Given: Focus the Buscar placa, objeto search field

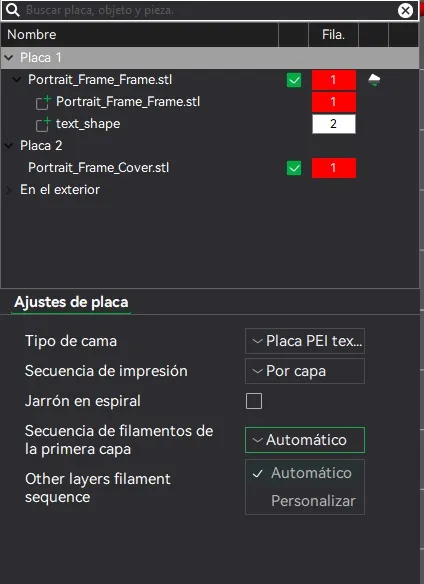Looking at the screenshot, I should (x=209, y=10).
